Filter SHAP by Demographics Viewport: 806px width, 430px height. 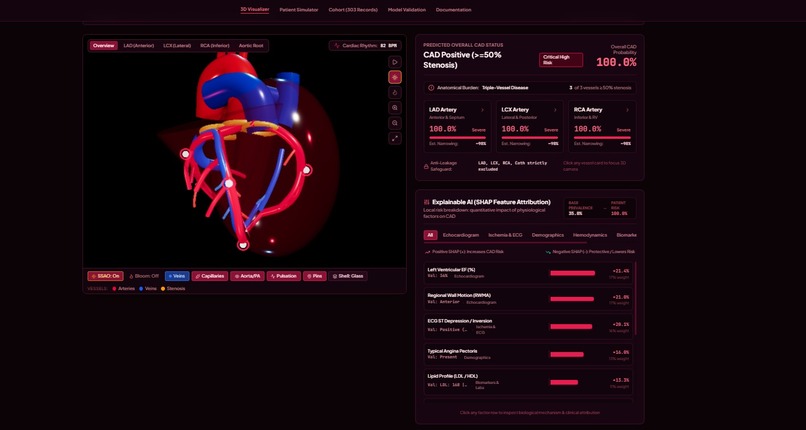point(547,235)
